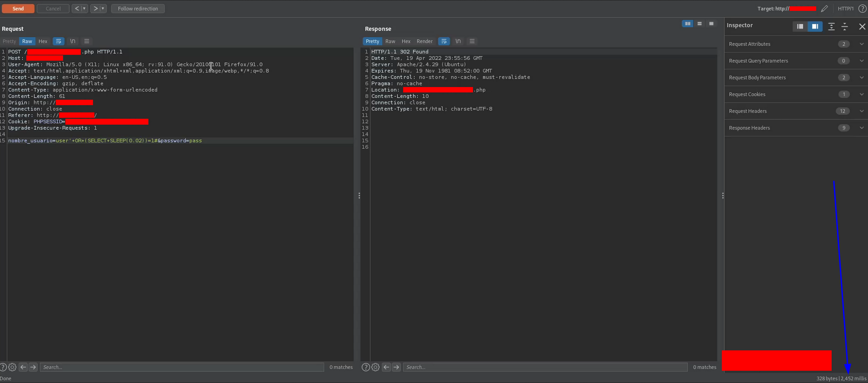Expand Request Body Parameters chevron
This screenshot has width=868, height=383.
pyautogui.click(x=862, y=78)
